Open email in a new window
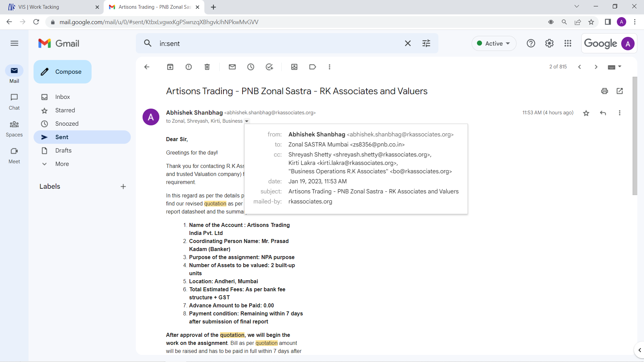 pos(620,91)
